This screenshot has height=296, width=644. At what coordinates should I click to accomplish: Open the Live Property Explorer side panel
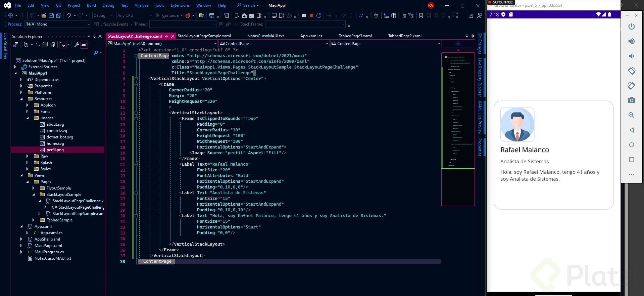point(480,77)
